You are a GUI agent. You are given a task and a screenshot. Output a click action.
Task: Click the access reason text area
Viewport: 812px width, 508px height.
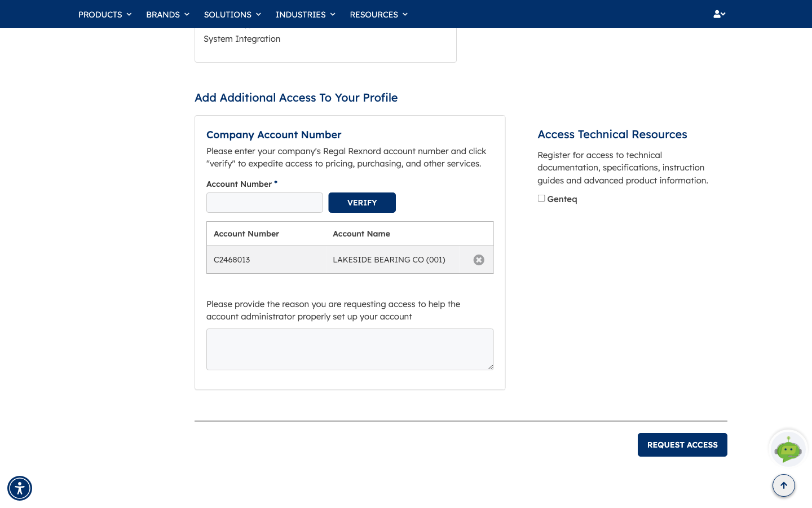[350, 349]
